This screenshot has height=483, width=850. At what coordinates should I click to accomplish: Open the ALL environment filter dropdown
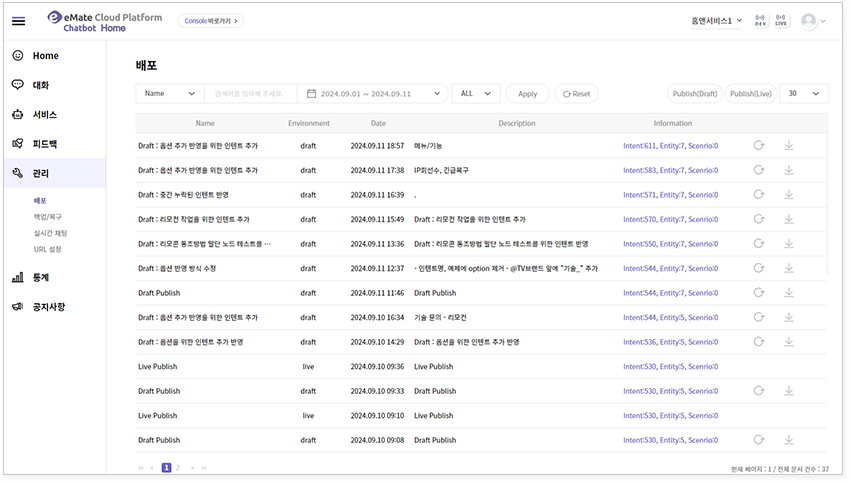tap(475, 93)
